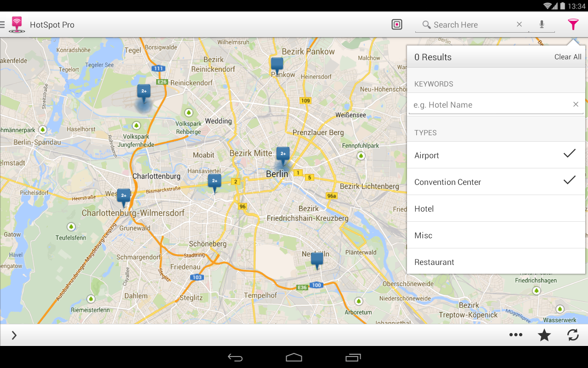The image size is (588, 368).
Task: Click the Prenzlauer Berg map label
Action: click(x=318, y=132)
